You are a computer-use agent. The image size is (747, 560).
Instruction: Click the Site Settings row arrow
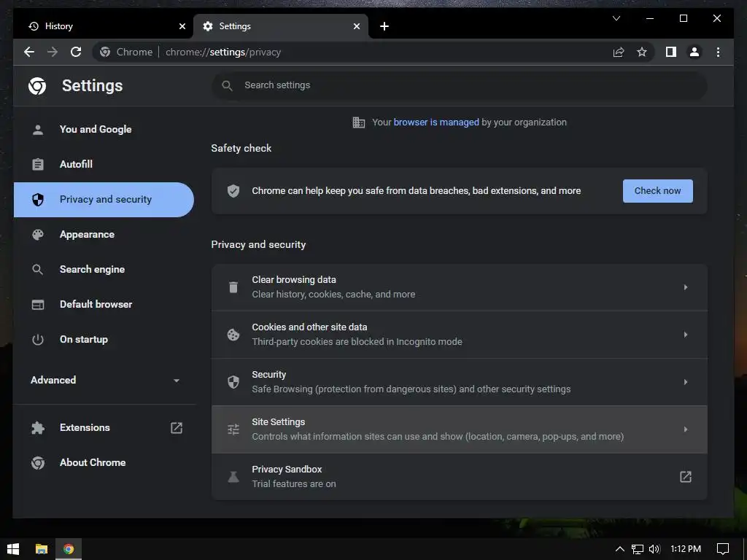click(686, 429)
